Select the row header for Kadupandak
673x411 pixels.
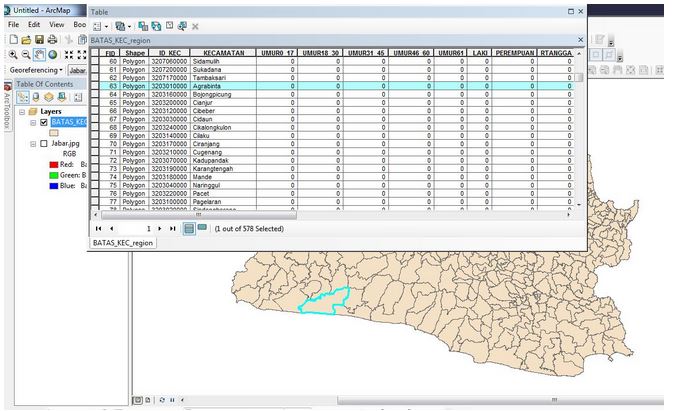coord(95,160)
